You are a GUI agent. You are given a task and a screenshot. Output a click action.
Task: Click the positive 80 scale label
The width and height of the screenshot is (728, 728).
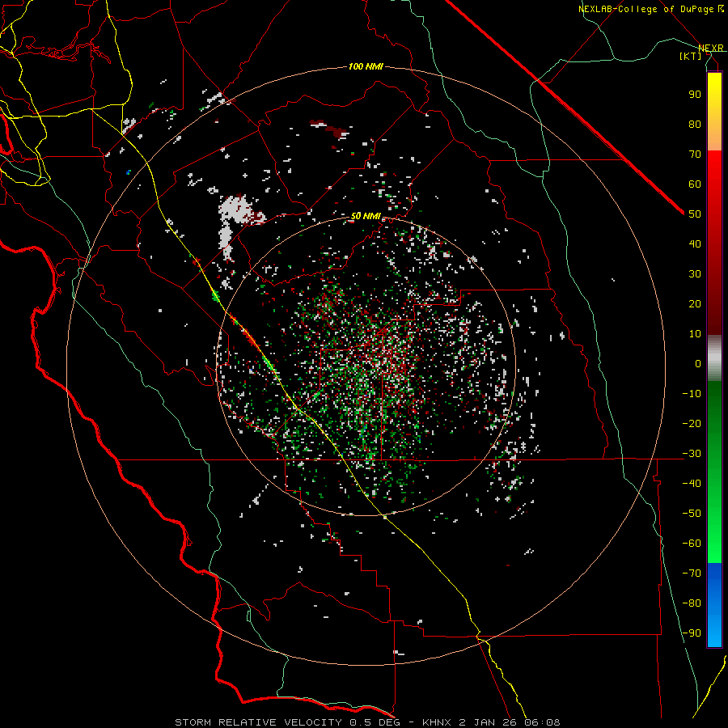[x=695, y=124]
